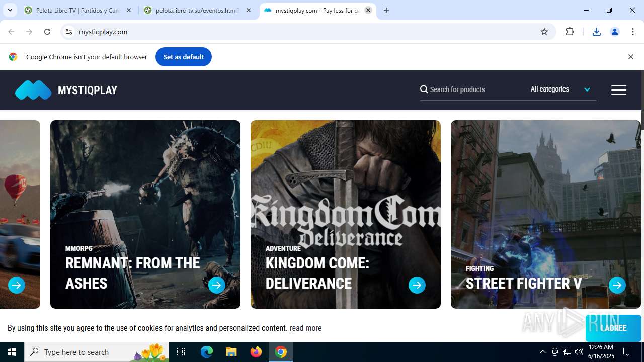Open the volume icon in system tray

point(579,352)
